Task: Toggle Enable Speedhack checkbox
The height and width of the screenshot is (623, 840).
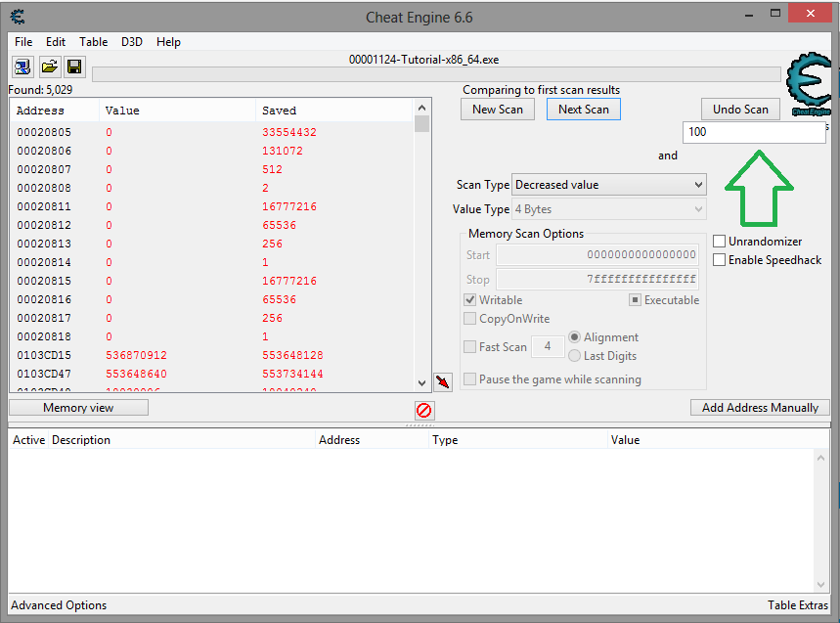Action: 720,260
